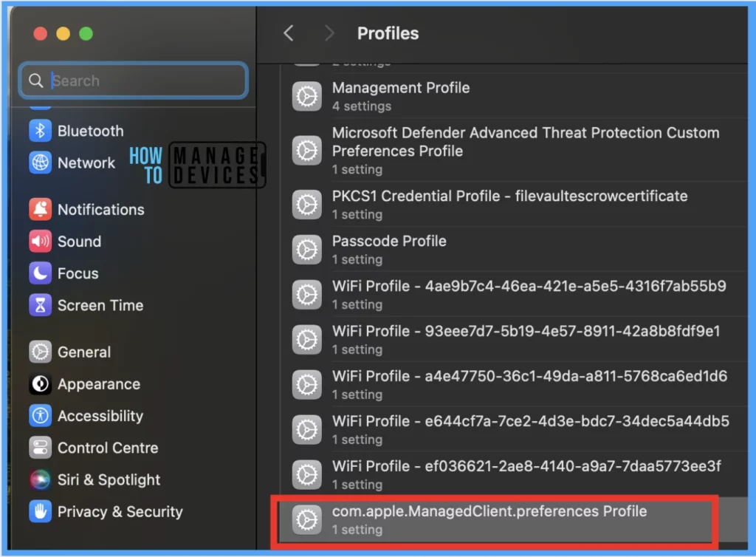
Task: Open the Network sidebar label
Action: pyautogui.click(x=86, y=163)
